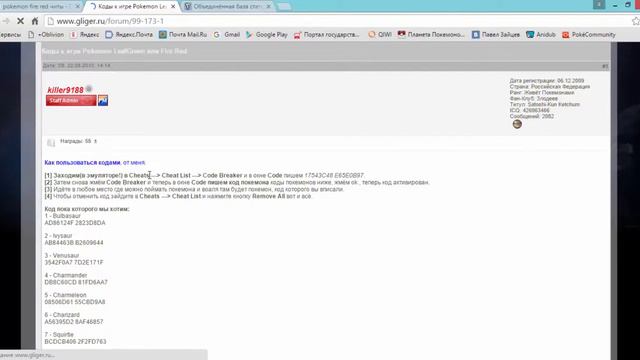640x360 pixels.
Task: Click the '4 - Charmander' line
Action: (x=66, y=276)
